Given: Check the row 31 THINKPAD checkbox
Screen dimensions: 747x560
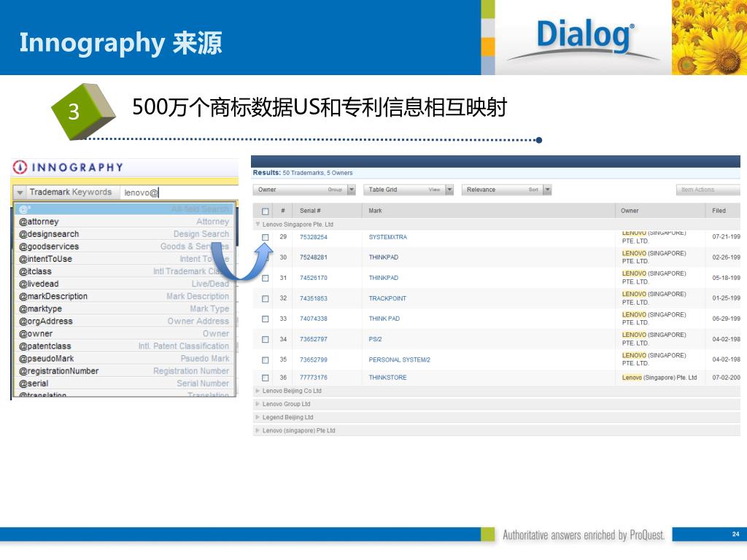Looking at the screenshot, I should point(266,278).
